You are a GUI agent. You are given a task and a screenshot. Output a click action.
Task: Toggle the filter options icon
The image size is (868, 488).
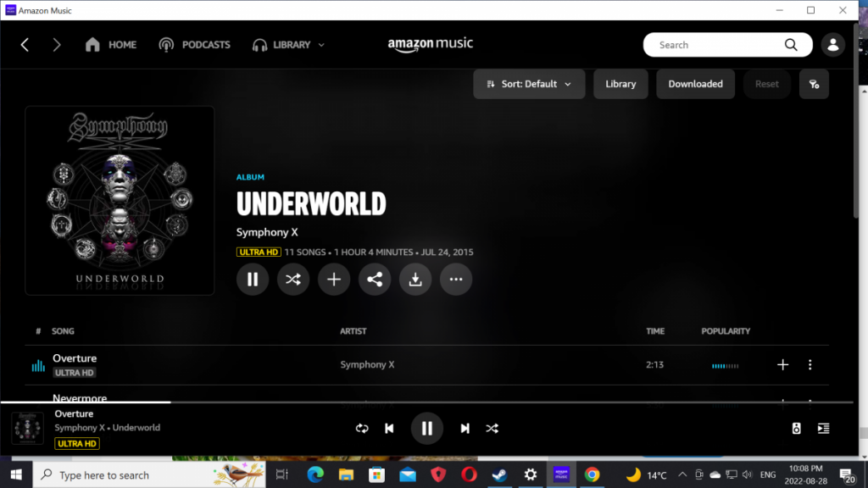coord(814,84)
